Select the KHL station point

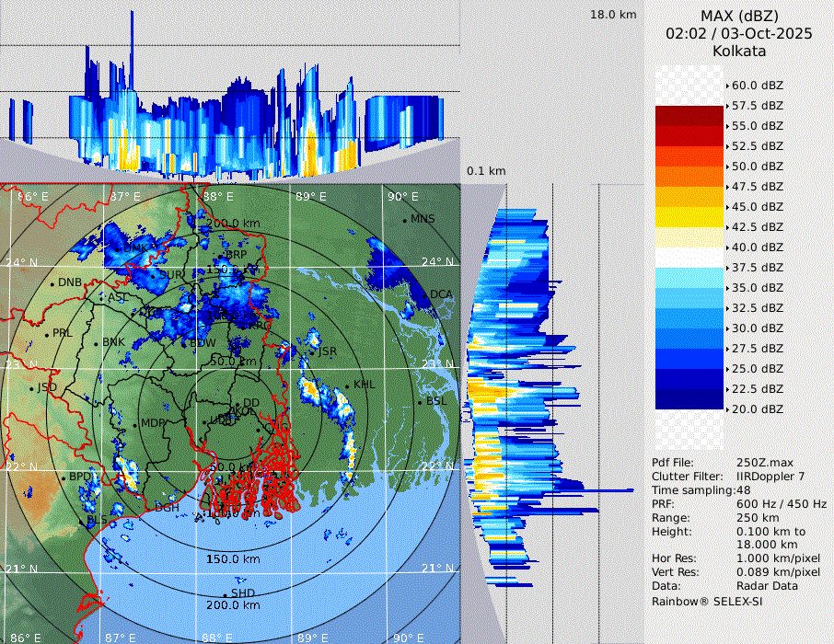[347, 385]
